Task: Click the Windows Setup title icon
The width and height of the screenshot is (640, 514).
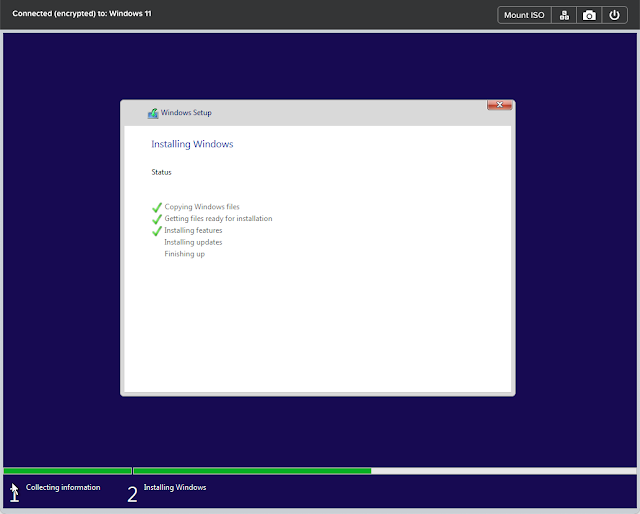Action: (x=153, y=113)
